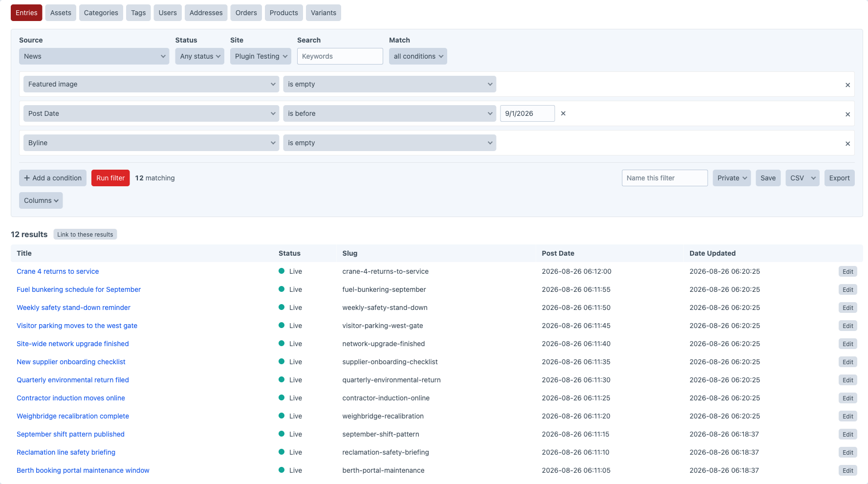Open Weighbridge recalibration complete entry
Viewport: 868px width, 484px height.
tap(73, 416)
